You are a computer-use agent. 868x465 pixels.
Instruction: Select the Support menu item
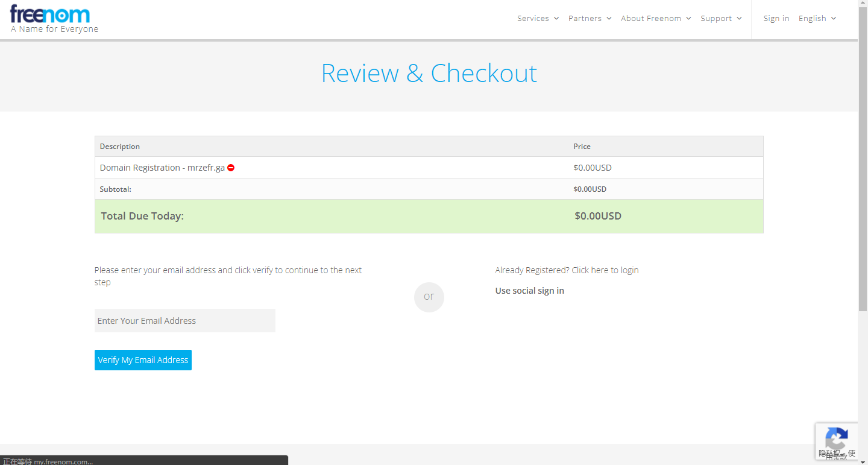click(x=721, y=19)
